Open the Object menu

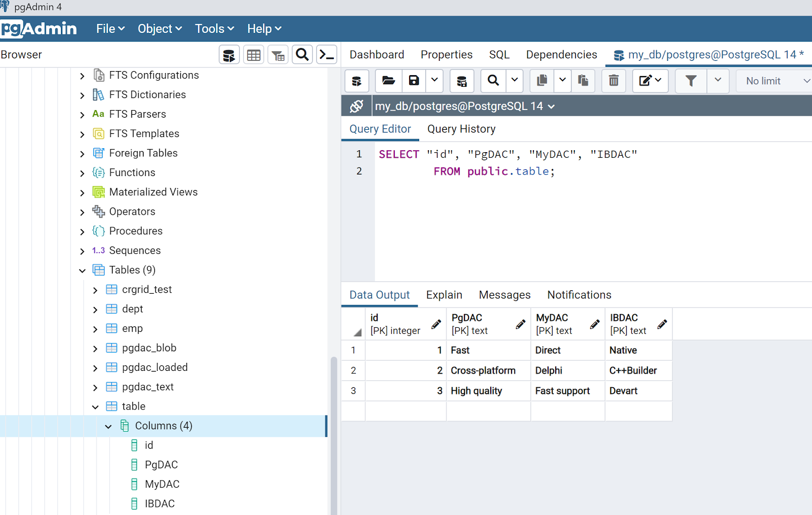[x=160, y=29]
